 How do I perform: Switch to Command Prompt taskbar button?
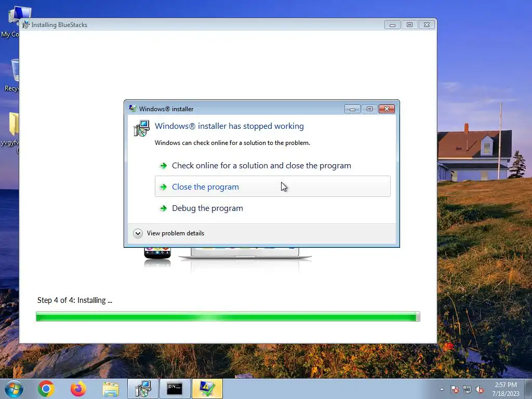[175, 389]
